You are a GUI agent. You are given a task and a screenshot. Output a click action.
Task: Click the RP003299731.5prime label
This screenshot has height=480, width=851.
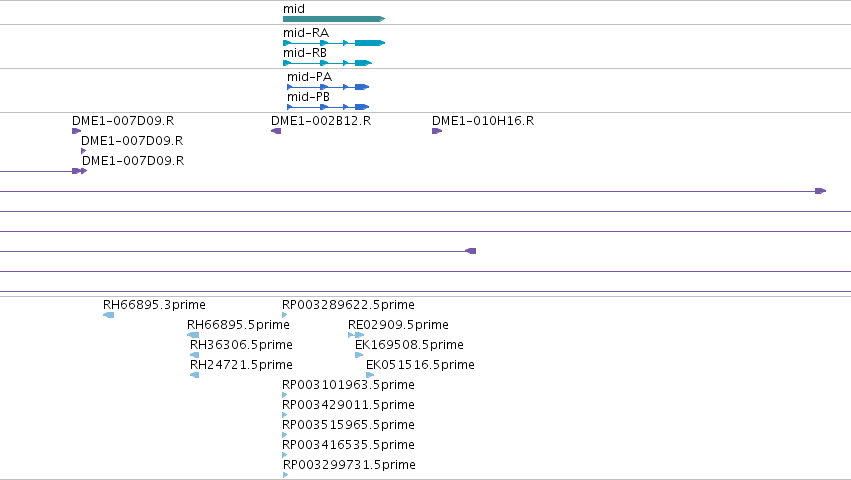coord(349,465)
